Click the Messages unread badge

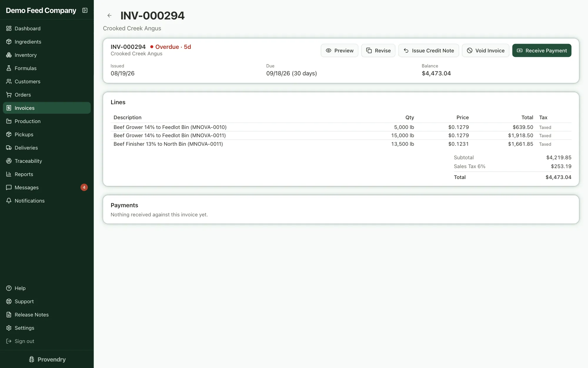pyautogui.click(x=84, y=188)
